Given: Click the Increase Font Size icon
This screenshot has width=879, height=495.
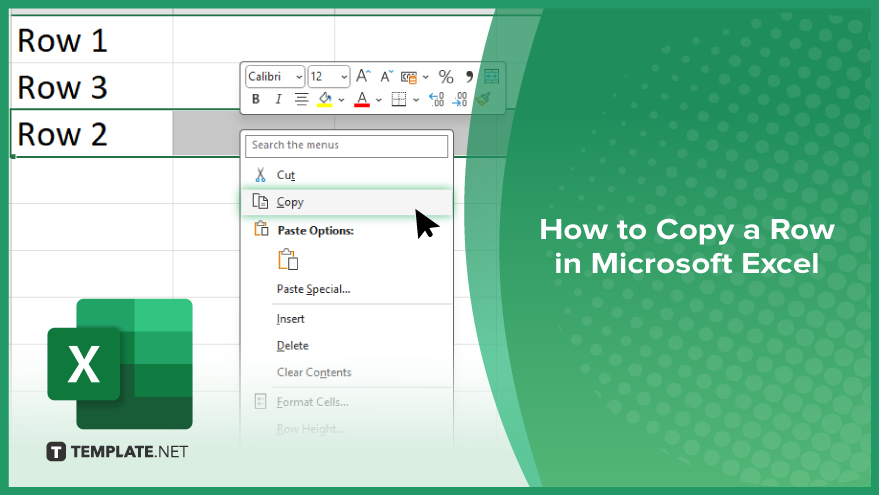Looking at the screenshot, I should coord(363,76).
